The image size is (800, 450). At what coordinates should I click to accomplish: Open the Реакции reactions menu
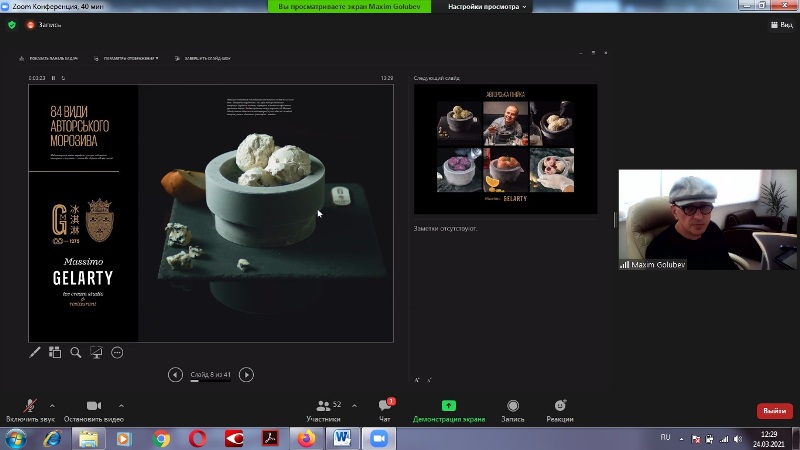[560, 410]
